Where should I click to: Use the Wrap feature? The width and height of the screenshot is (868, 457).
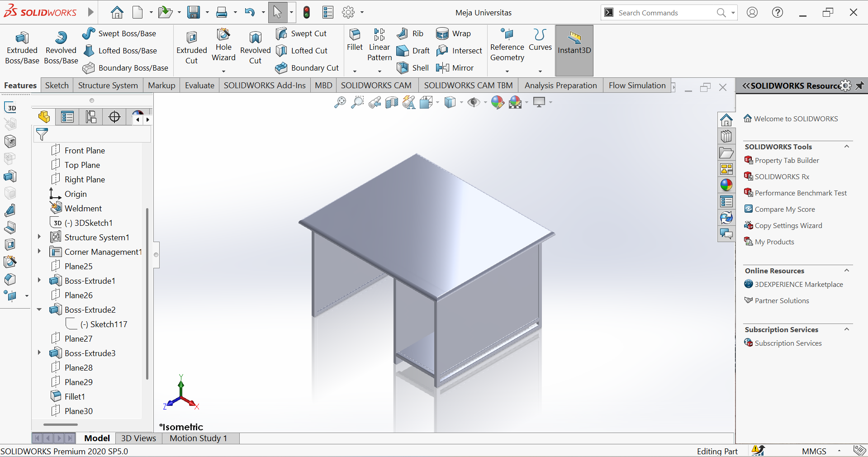coord(453,33)
